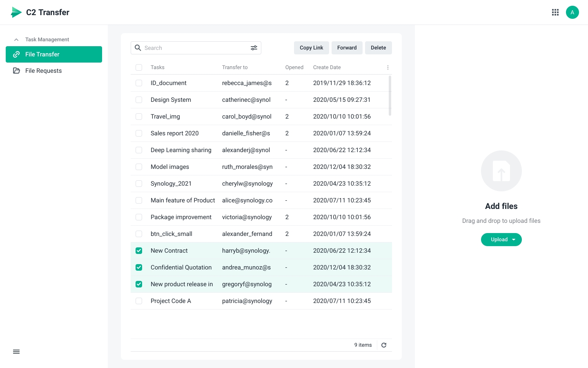This screenshot has height=368, width=588.
Task: Forward the selected transfers
Action: pyautogui.click(x=347, y=48)
